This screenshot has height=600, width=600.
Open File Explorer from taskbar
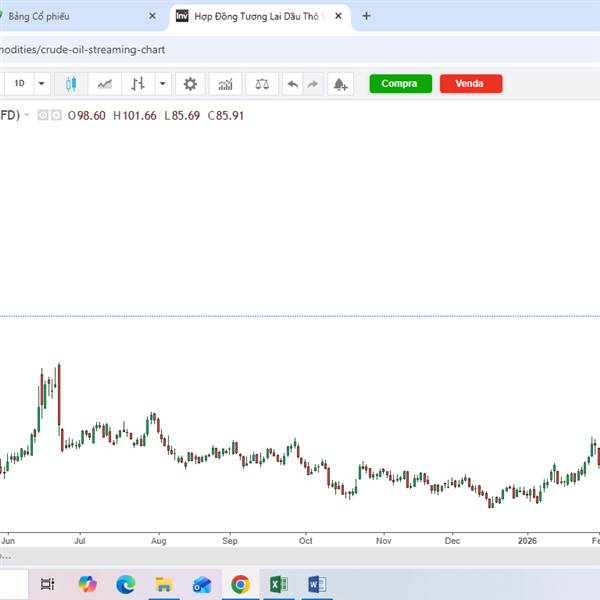click(x=164, y=584)
